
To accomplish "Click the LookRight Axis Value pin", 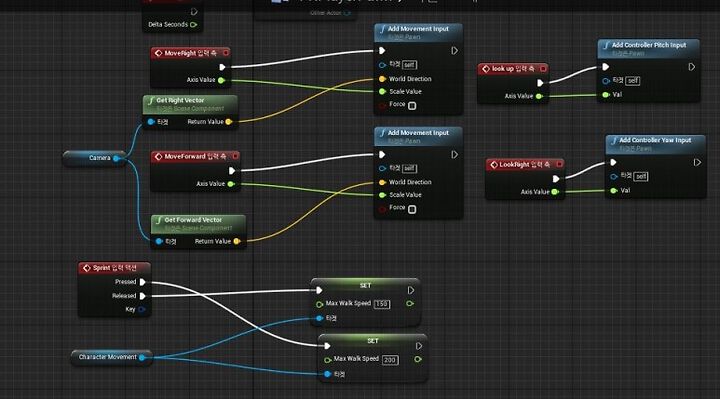I will [555, 192].
